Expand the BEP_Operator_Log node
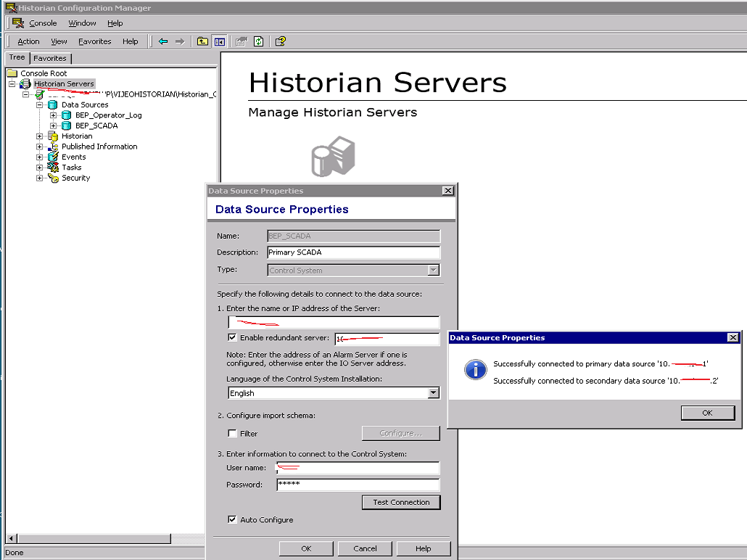Viewport: 747px width, 560px height. coord(54,115)
